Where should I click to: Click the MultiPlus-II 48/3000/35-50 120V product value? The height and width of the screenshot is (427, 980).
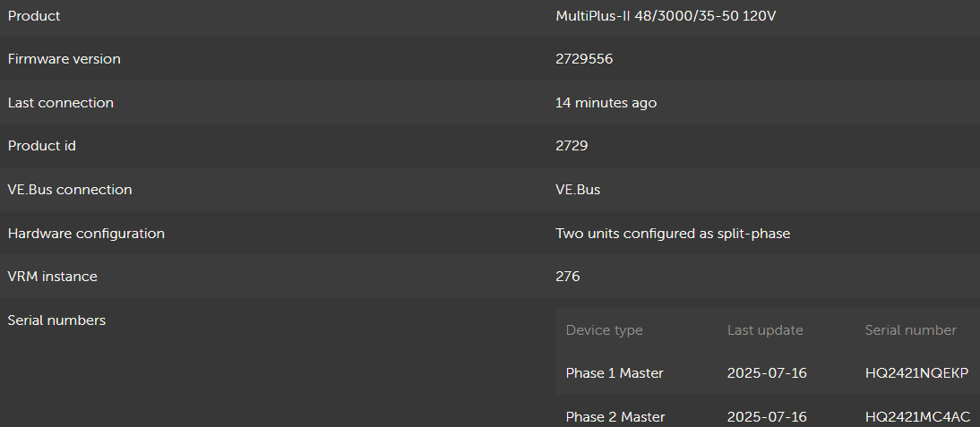666,16
